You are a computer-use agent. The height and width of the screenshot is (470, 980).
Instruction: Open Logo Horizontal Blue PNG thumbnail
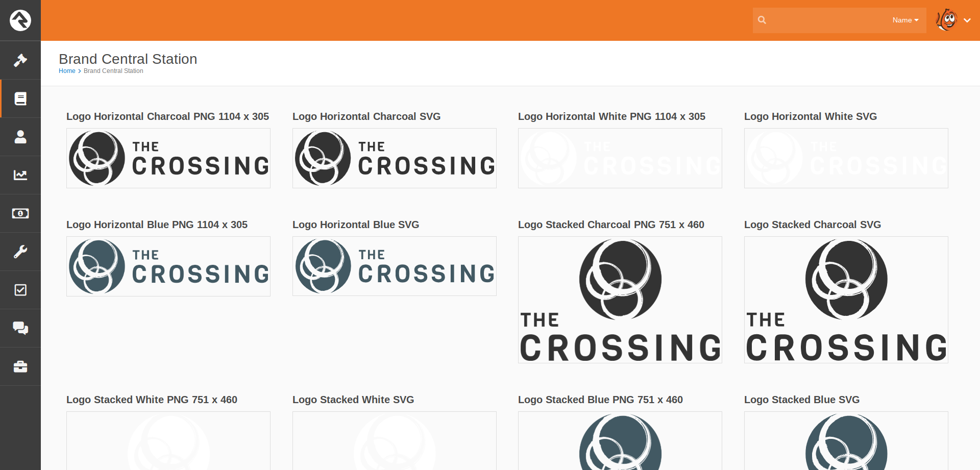point(168,266)
